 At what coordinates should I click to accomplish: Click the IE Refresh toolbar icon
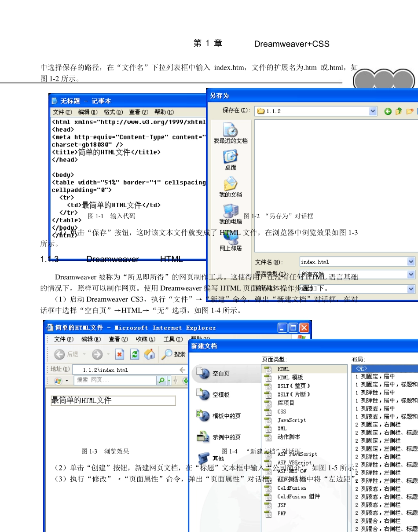coord(135,354)
